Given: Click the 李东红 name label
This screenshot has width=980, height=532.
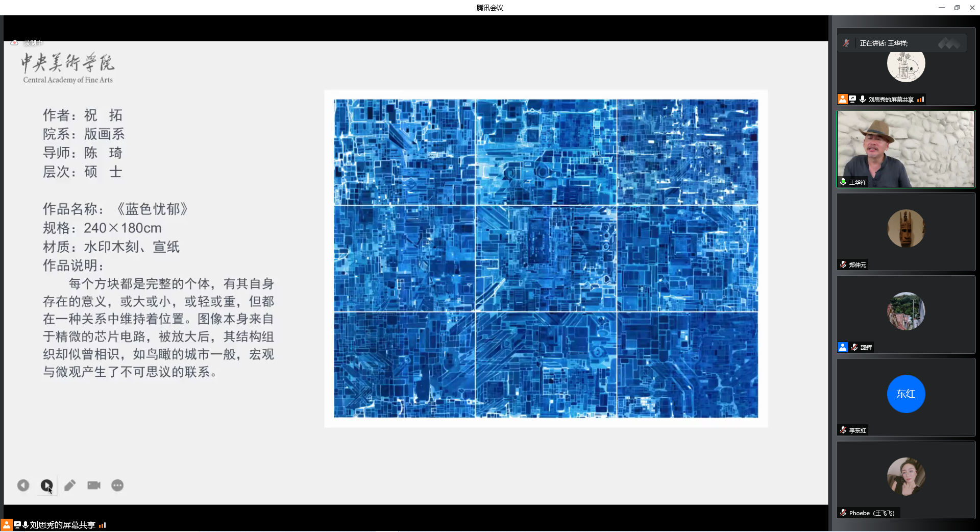Looking at the screenshot, I should (x=857, y=430).
